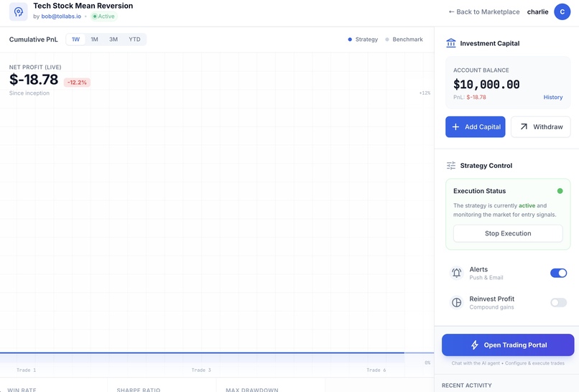
Task: Click the Investment Capital bank icon
Action: 451,43
